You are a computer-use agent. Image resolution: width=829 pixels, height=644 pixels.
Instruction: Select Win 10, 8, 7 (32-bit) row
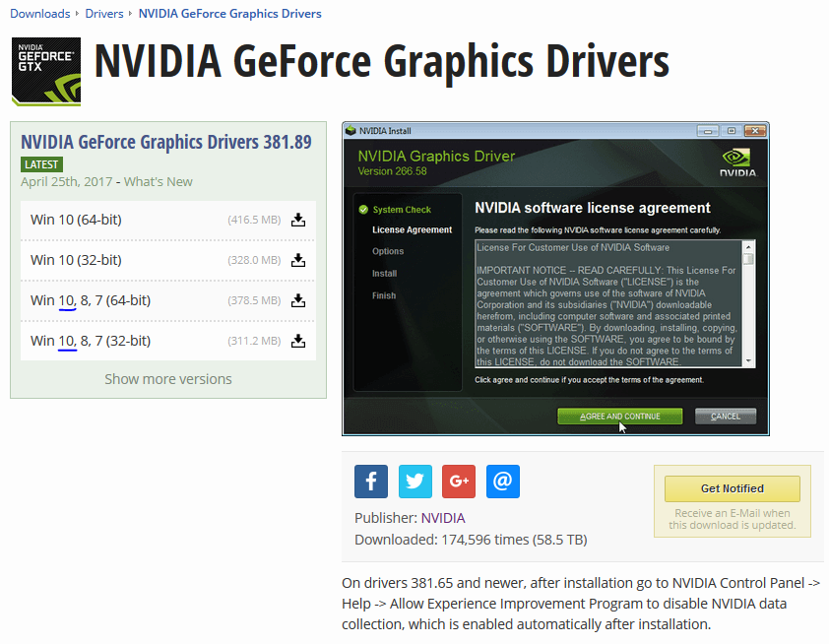click(168, 341)
